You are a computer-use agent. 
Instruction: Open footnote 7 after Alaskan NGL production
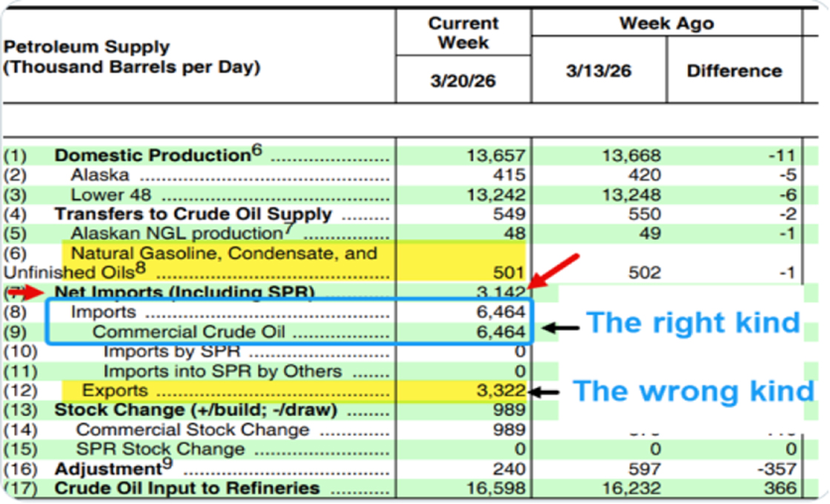click(289, 228)
